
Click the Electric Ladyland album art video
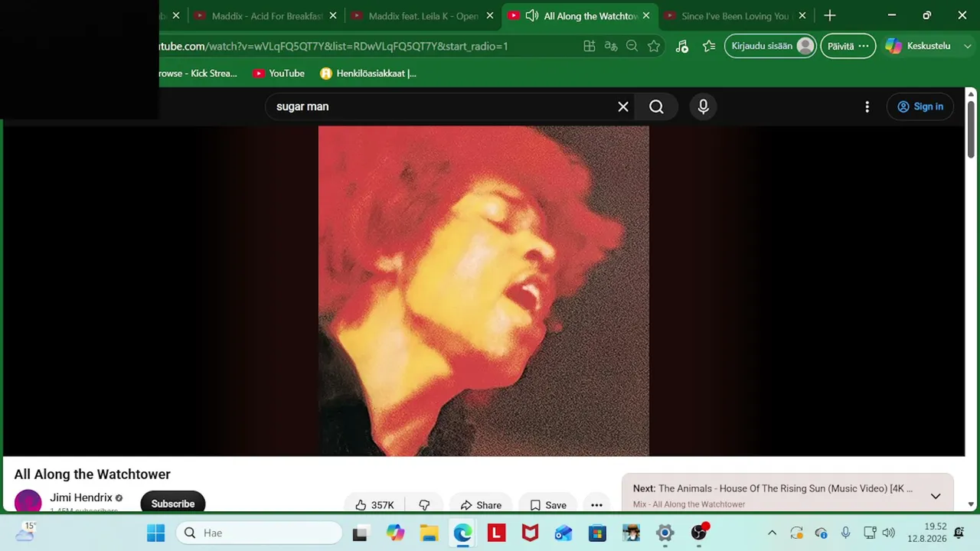pos(484,291)
